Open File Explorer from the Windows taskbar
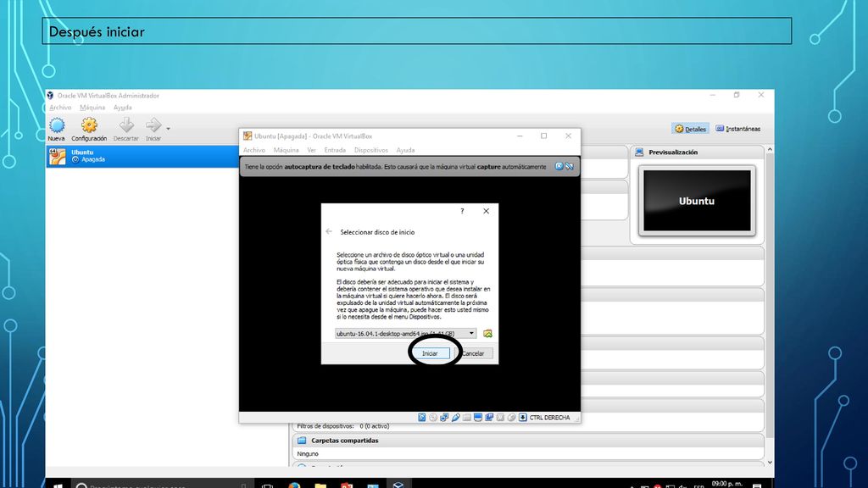This screenshot has width=868, height=488. 320,485
